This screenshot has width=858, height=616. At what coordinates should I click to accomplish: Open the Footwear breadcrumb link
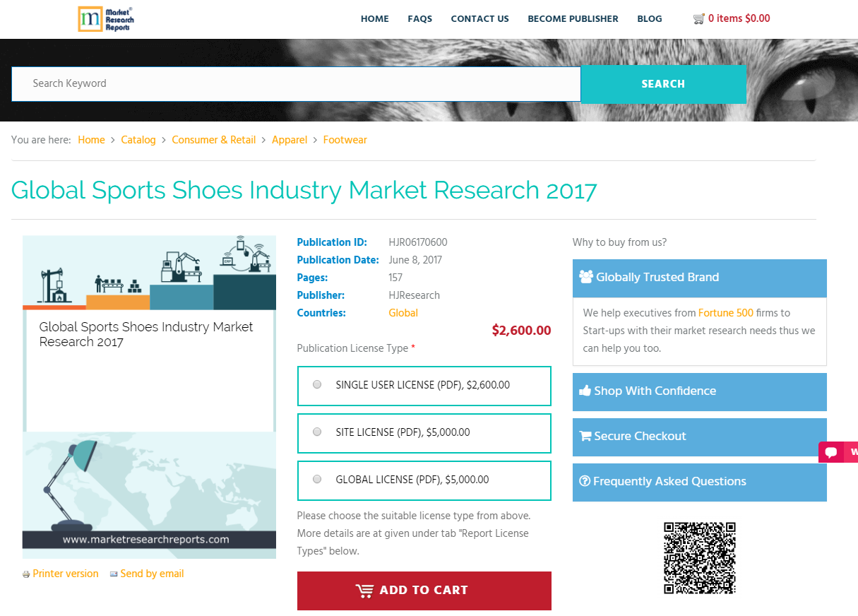pyautogui.click(x=345, y=140)
